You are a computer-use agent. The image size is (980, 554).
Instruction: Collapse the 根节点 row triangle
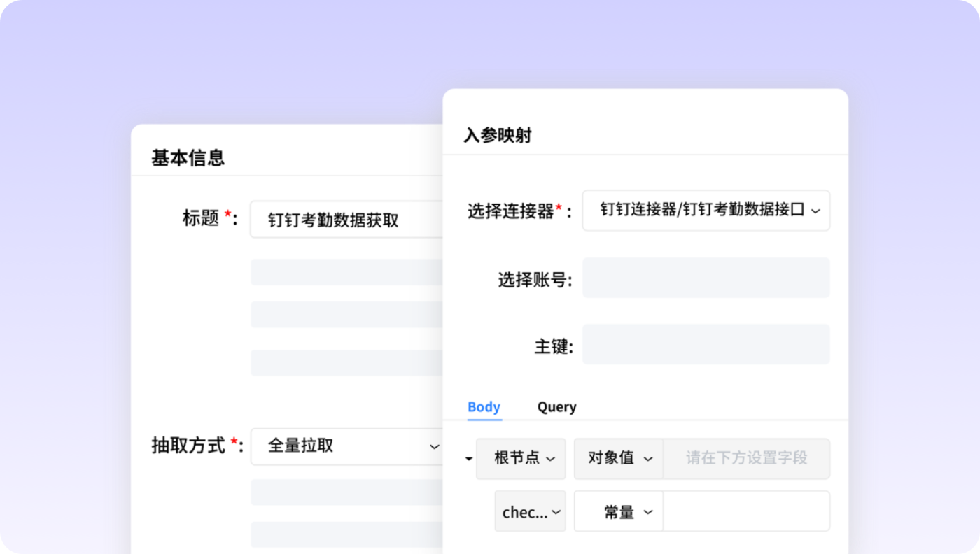pyautogui.click(x=468, y=460)
